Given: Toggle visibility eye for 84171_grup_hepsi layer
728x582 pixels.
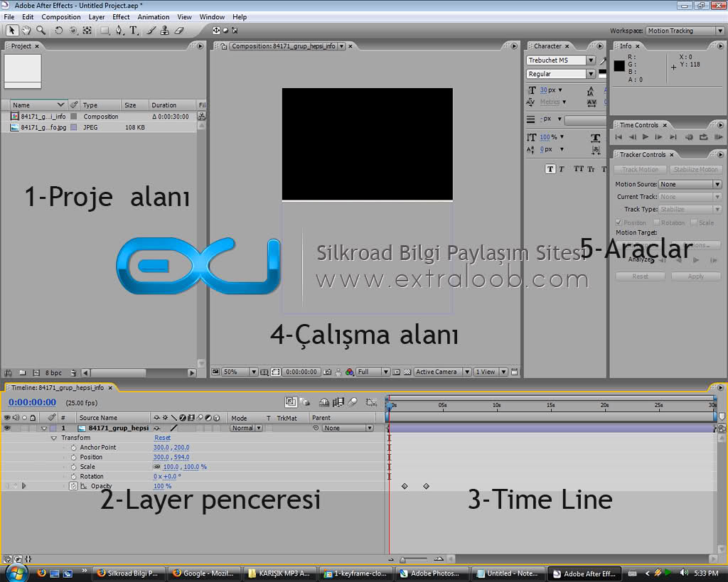Looking at the screenshot, I should (x=7, y=428).
